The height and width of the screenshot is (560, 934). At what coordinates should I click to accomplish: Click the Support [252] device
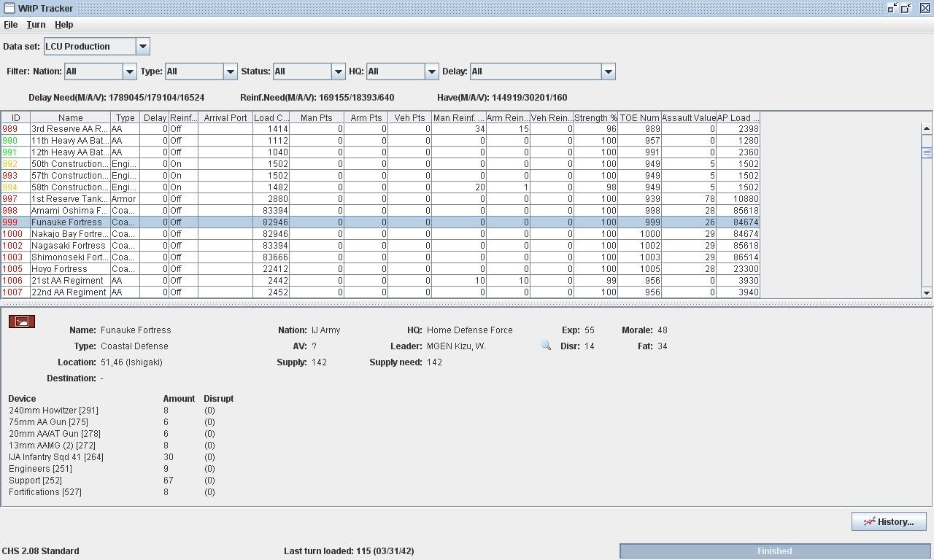click(35, 481)
